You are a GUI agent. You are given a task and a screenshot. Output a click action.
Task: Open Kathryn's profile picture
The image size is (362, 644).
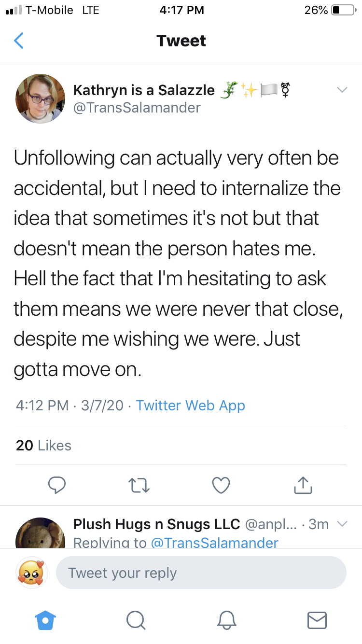(41, 98)
